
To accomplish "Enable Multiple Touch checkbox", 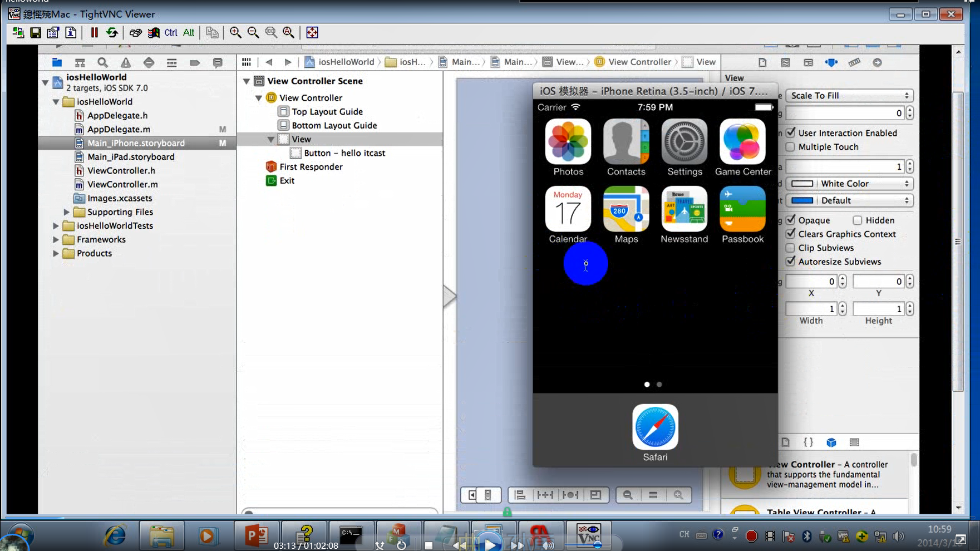I will (790, 147).
